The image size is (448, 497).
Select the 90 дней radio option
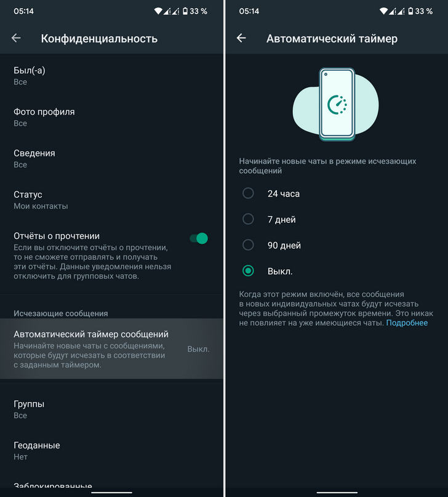(x=248, y=245)
